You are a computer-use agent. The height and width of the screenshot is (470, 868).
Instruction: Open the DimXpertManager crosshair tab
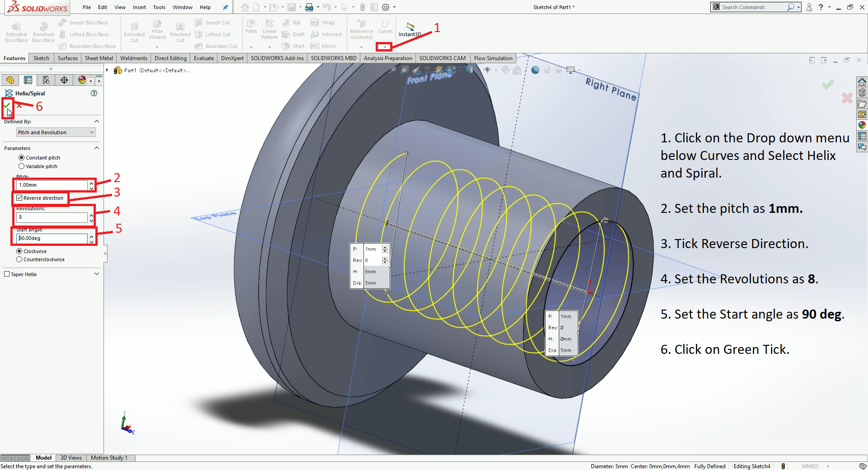pos(64,80)
